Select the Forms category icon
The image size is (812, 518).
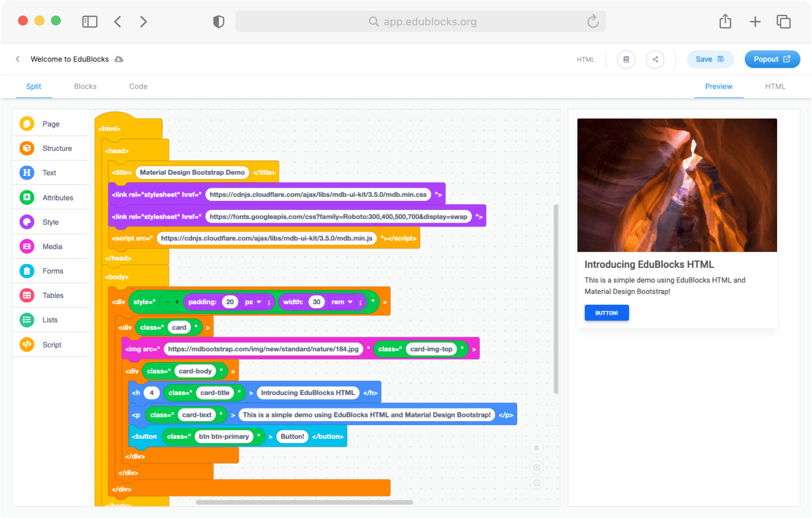pos(27,271)
